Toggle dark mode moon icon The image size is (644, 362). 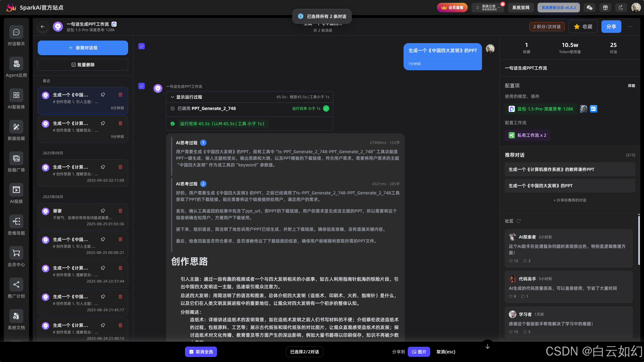pyautogui.click(x=621, y=8)
